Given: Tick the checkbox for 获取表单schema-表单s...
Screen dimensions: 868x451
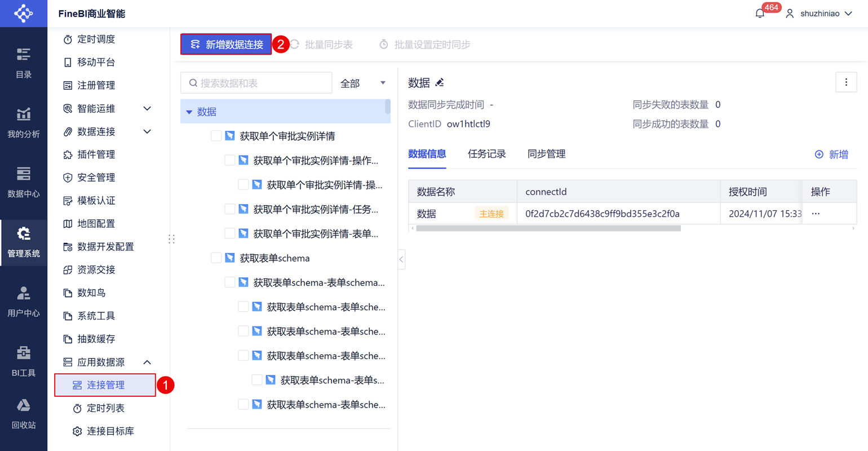Looking at the screenshot, I should (256, 380).
